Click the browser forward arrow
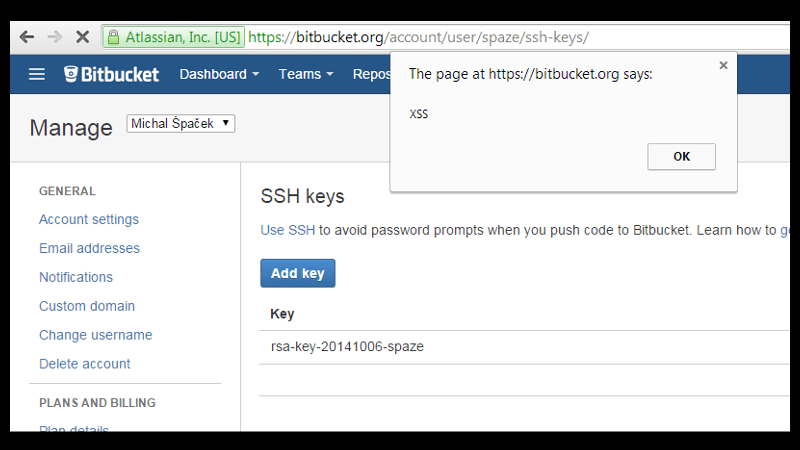Image resolution: width=800 pixels, height=450 pixels. 54,37
